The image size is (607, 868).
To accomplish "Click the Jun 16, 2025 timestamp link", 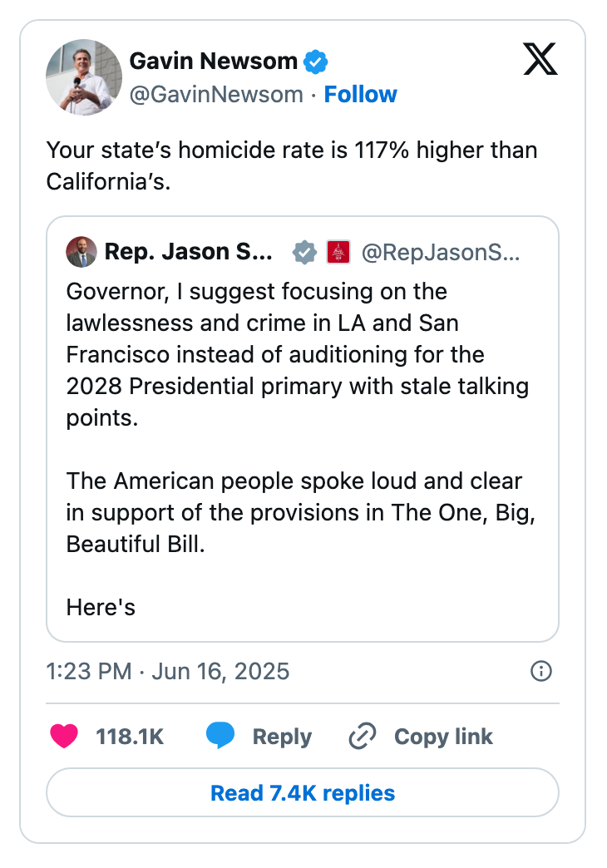I will 166,671.
